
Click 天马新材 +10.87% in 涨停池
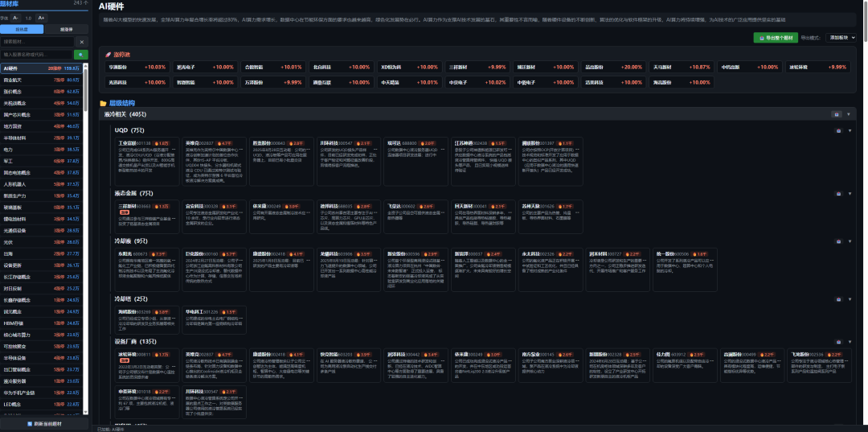pyautogui.click(x=682, y=67)
